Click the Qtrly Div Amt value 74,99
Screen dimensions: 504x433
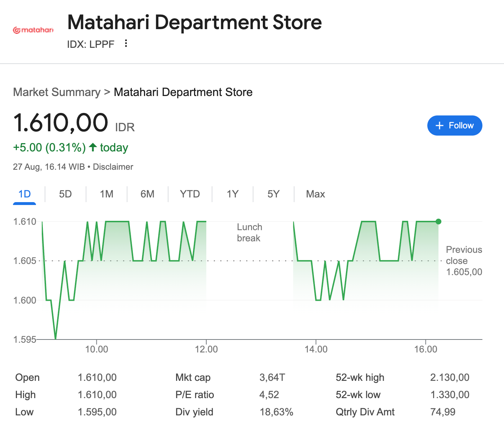pos(443,412)
